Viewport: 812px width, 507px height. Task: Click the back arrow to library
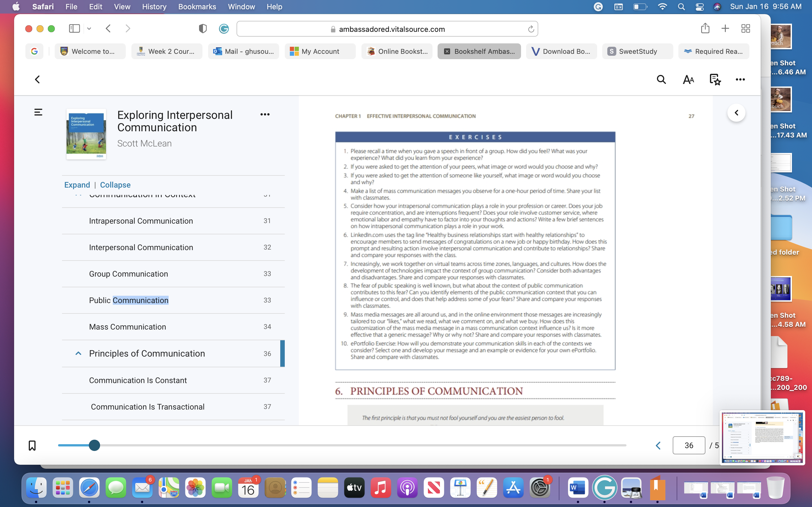[37, 79]
